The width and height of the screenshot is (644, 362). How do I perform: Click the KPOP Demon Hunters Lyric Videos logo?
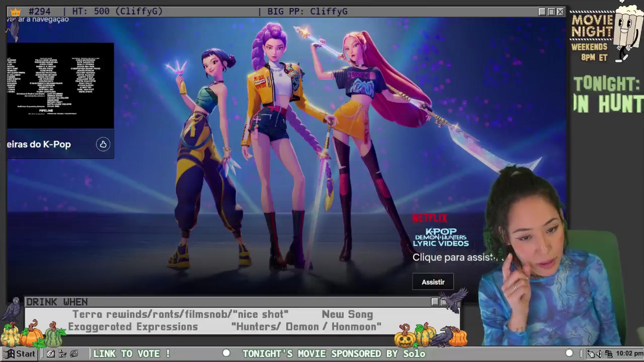441,238
